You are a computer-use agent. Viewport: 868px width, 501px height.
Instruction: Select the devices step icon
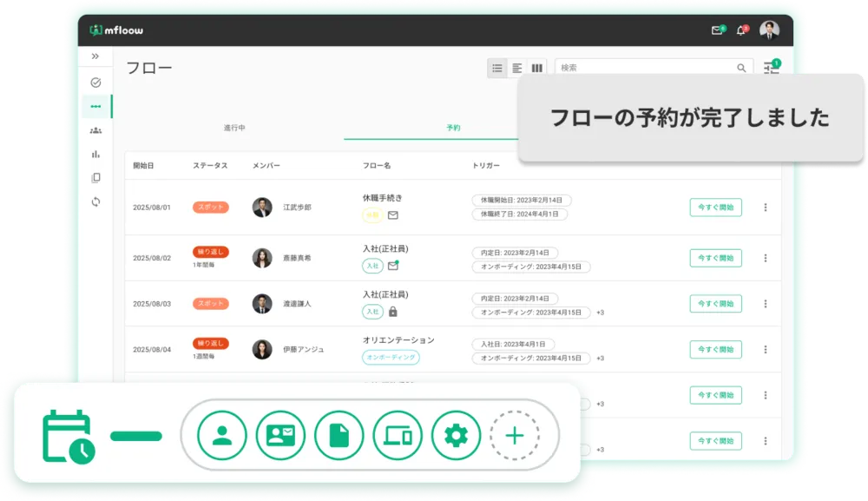[398, 436]
